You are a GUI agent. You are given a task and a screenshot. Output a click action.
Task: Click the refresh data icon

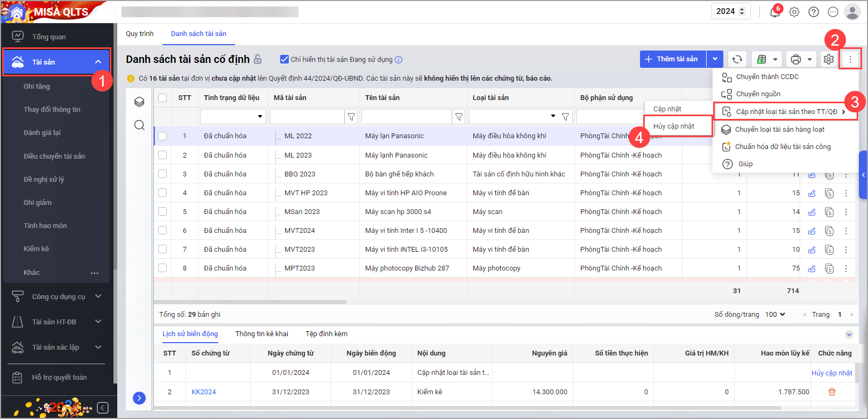tap(737, 59)
